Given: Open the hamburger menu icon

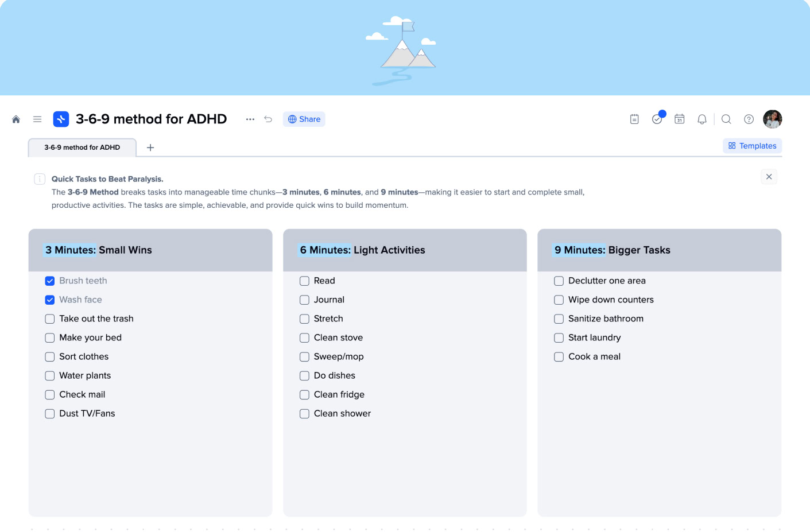Looking at the screenshot, I should click(x=37, y=119).
